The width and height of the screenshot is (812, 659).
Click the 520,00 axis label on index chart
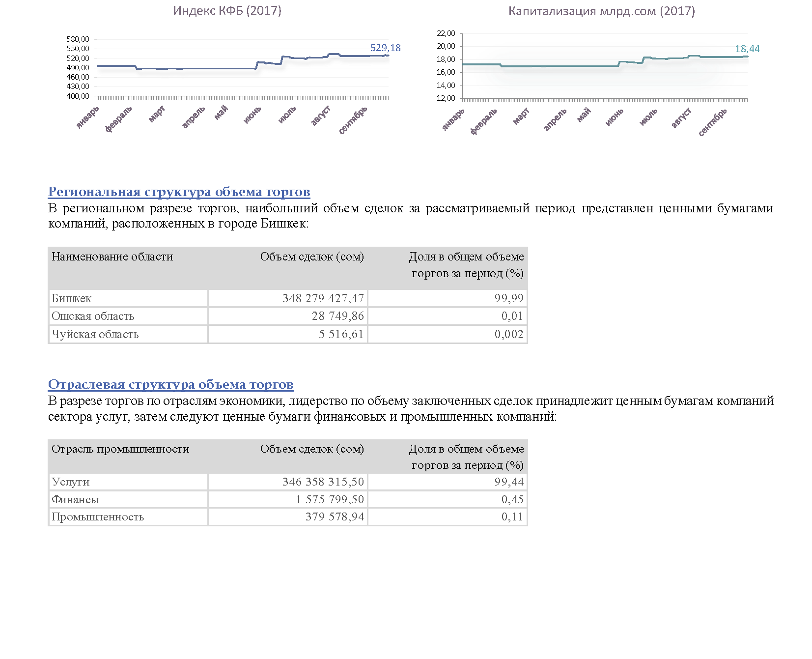[78, 58]
